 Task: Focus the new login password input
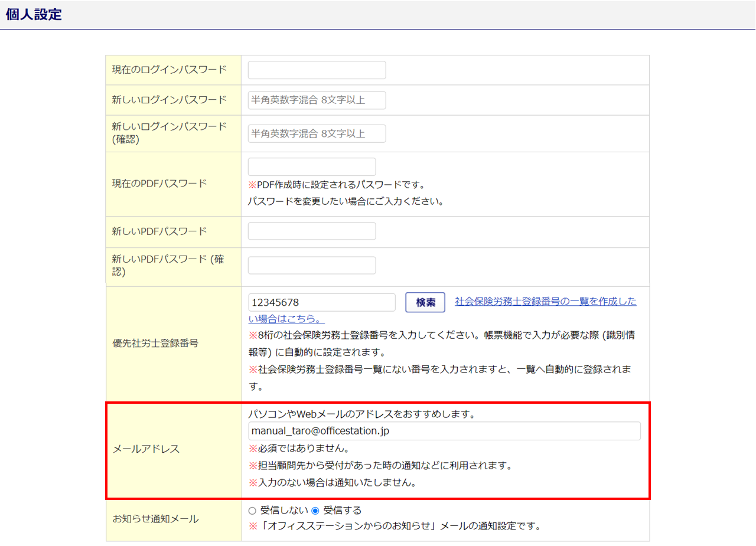point(317,100)
